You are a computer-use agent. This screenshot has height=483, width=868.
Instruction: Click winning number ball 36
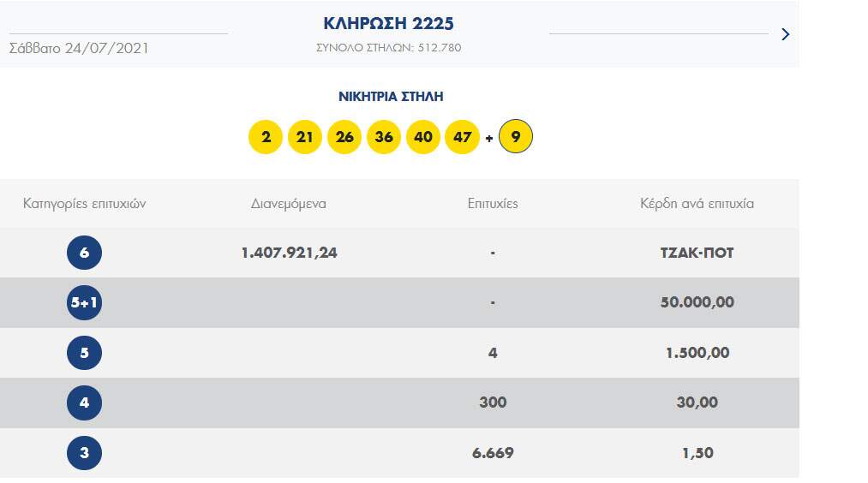384,137
